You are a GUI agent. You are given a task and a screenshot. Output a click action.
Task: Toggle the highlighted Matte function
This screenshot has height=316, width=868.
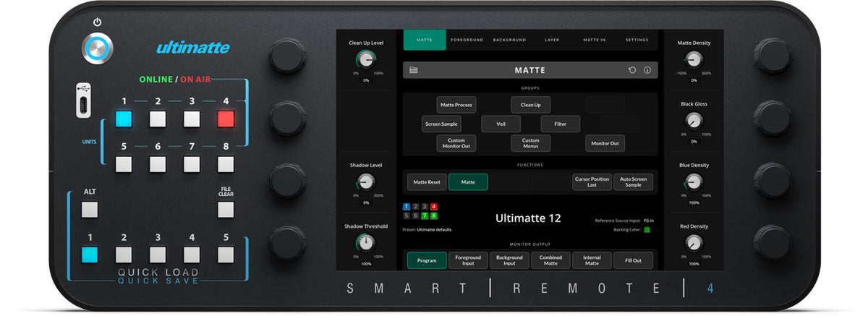coord(468,182)
